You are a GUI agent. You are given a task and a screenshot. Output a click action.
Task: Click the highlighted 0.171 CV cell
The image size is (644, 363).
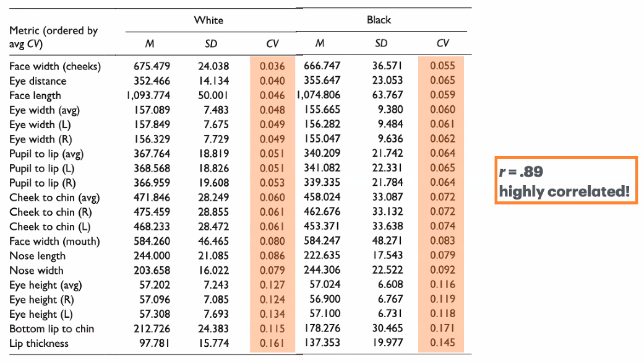click(442, 329)
